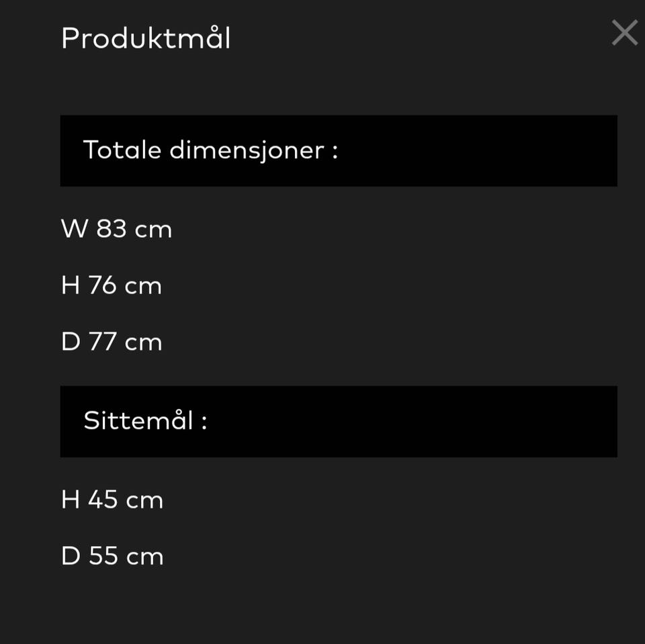This screenshot has height=644, width=645.
Task: Click the seat depth D 55 cm
Action: click(112, 556)
